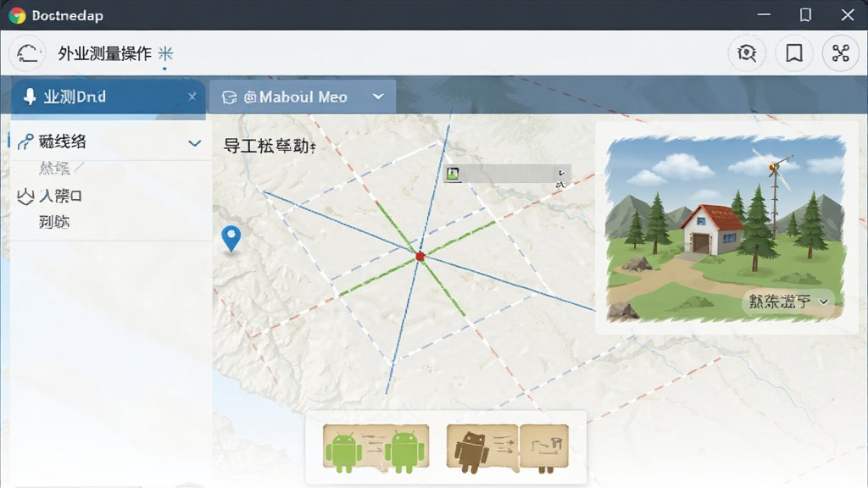Click the map heading starting with 导工
The width and height of the screenshot is (868, 488).
pos(269,146)
